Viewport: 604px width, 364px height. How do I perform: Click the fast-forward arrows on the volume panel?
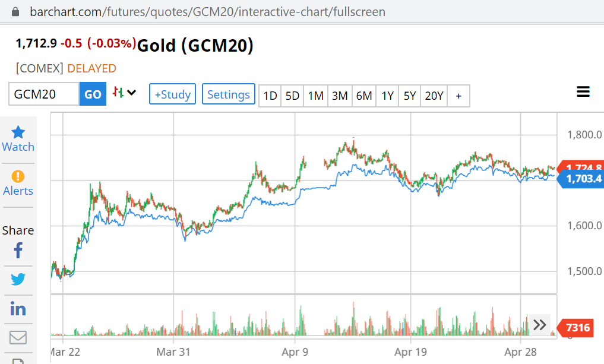(540, 325)
